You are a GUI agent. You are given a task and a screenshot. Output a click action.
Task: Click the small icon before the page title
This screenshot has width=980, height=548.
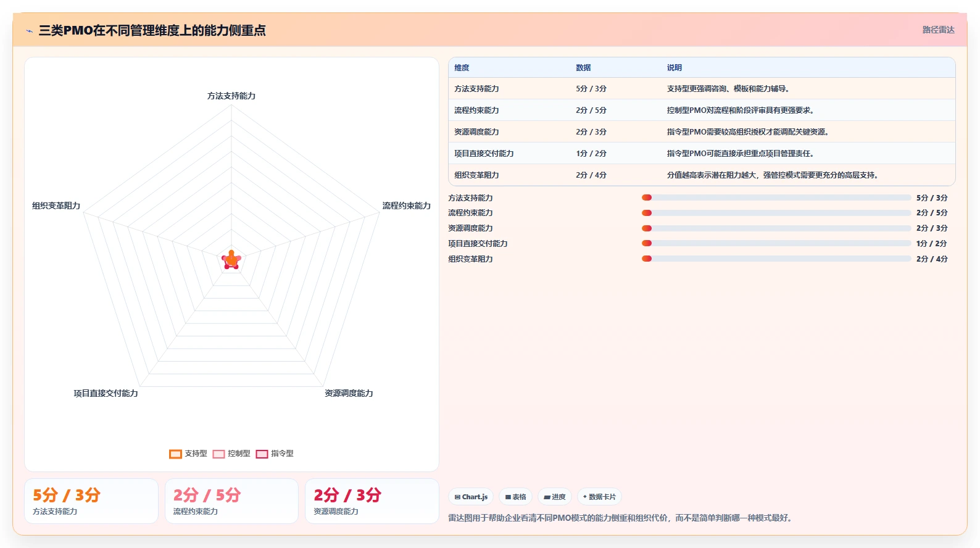pos(29,31)
